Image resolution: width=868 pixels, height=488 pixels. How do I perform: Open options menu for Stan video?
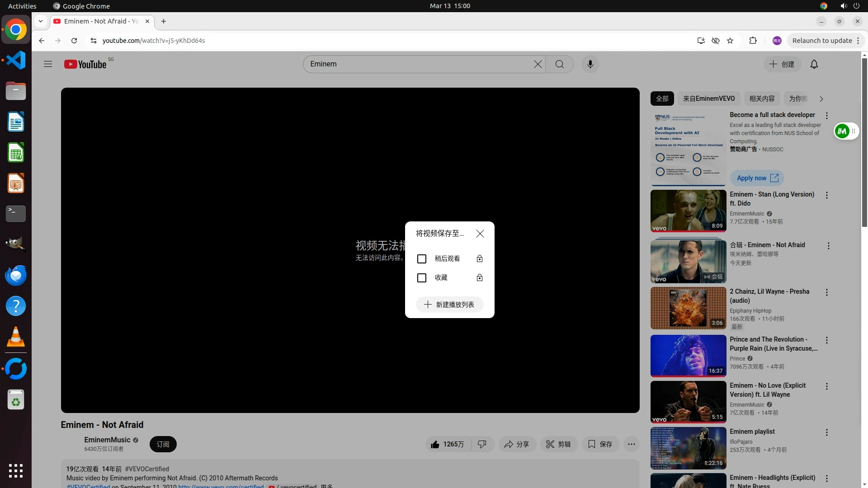pyautogui.click(x=826, y=195)
